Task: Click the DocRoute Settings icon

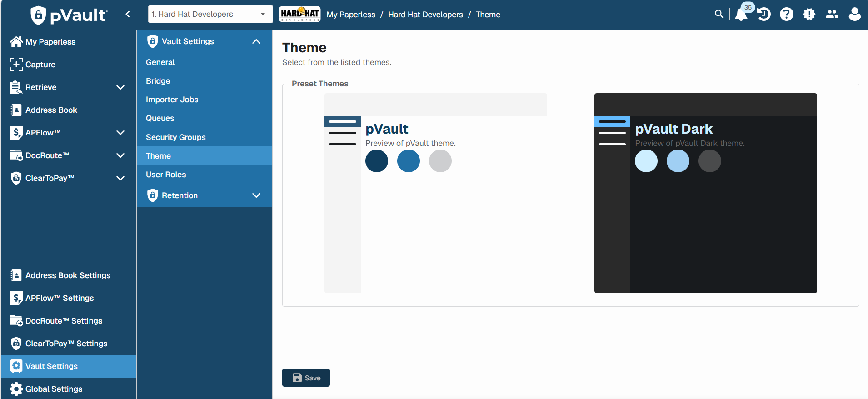Action: (16, 321)
